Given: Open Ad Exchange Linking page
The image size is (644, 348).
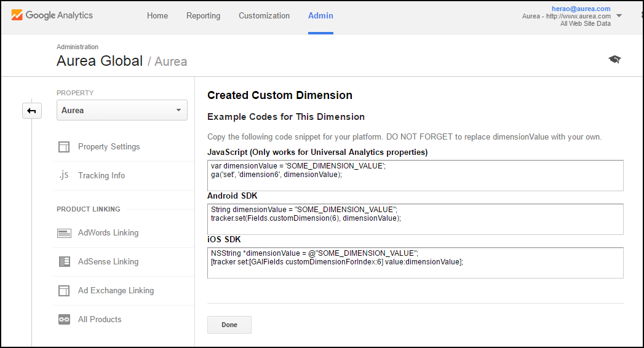Looking at the screenshot, I should (116, 291).
